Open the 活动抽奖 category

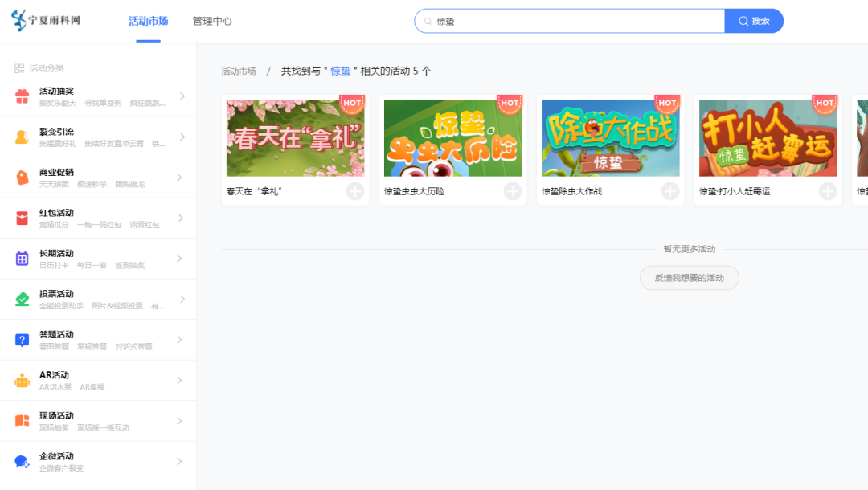(98, 96)
